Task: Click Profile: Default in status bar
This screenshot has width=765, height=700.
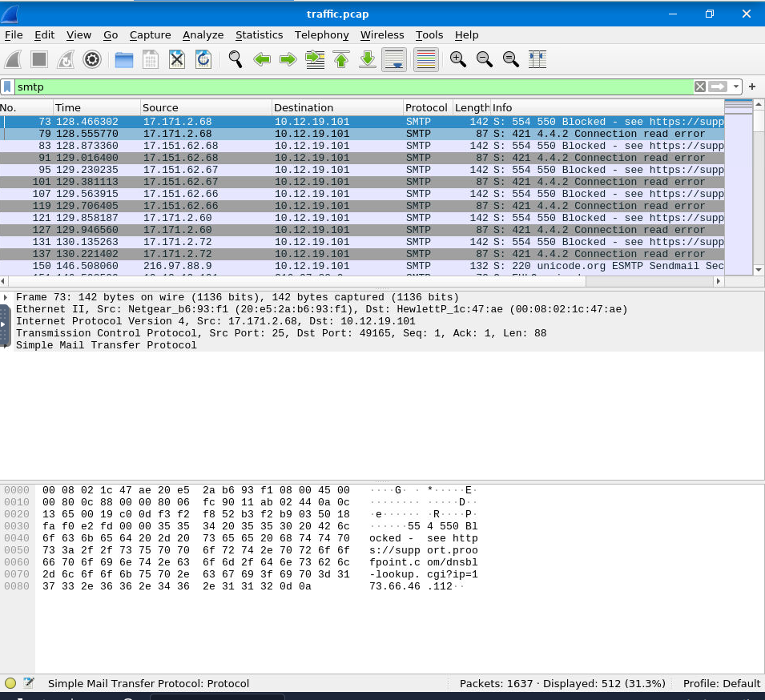Action: pos(721,683)
